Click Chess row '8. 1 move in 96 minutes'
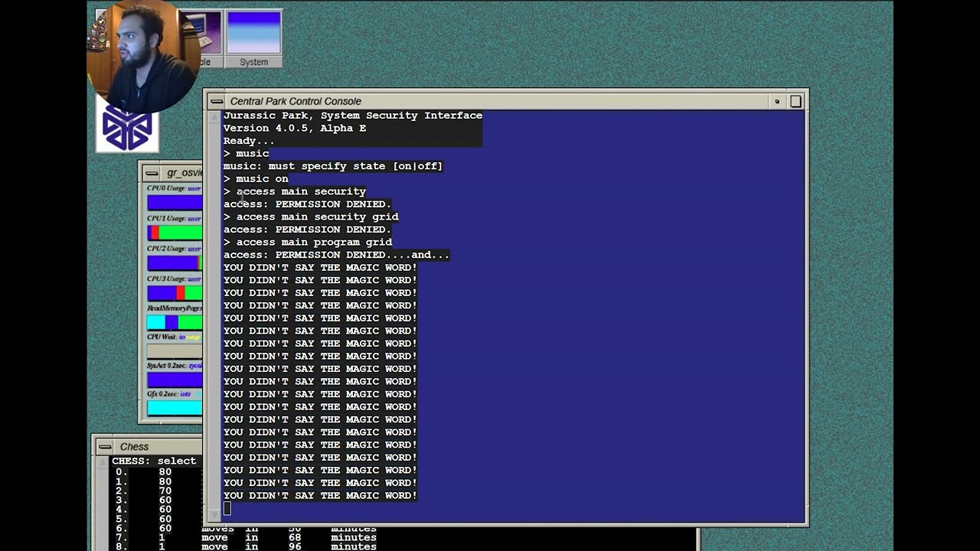This screenshot has width=980, height=551. tap(246, 546)
